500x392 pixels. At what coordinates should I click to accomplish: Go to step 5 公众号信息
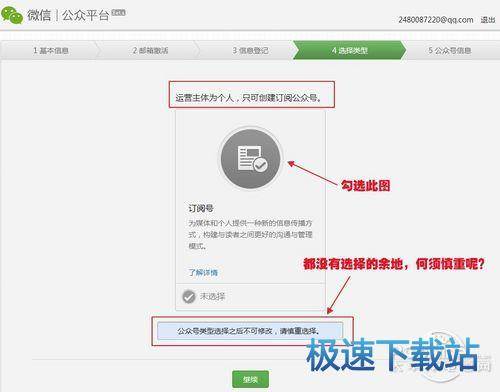(449, 50)
